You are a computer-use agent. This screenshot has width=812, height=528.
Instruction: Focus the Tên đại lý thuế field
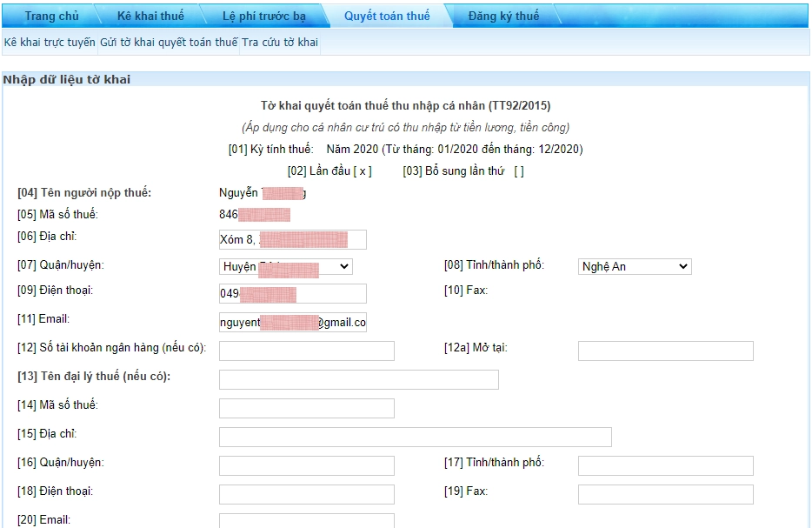[x=358, y=379]
